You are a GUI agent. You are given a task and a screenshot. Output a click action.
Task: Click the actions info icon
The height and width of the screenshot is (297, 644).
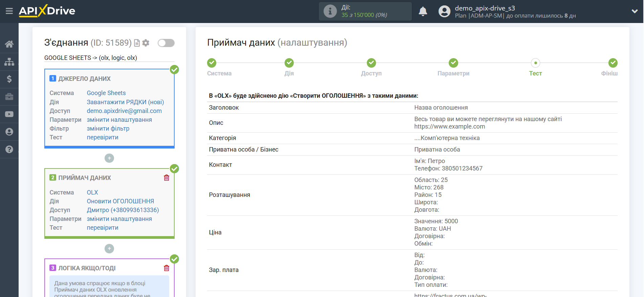[x=330, y=12]
